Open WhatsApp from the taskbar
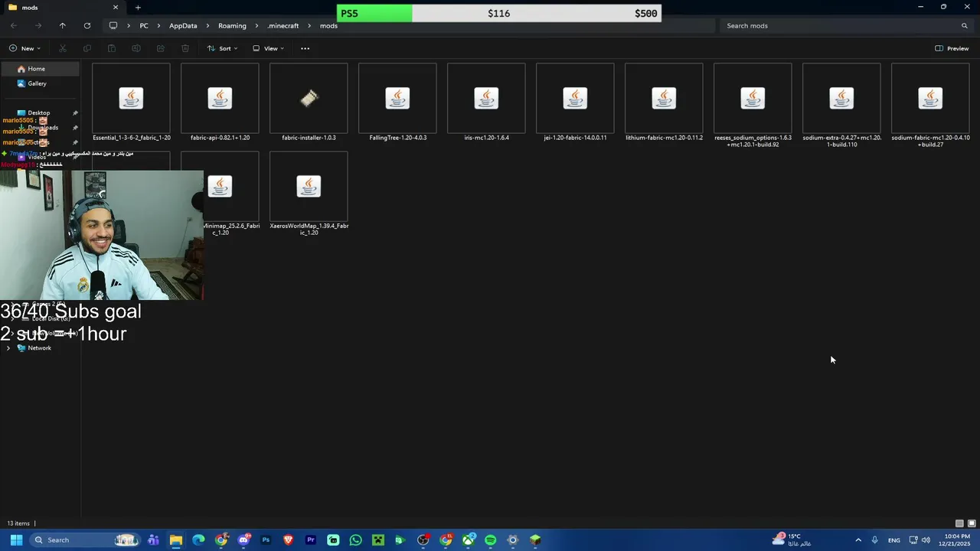This screenshot has width=980, height=551. tap(355, 540)
